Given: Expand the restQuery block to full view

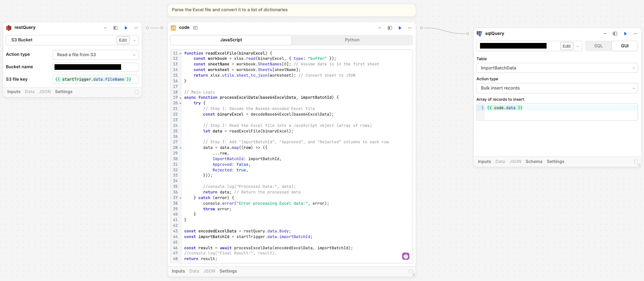Looking at the screenshot, I should 115,28.
